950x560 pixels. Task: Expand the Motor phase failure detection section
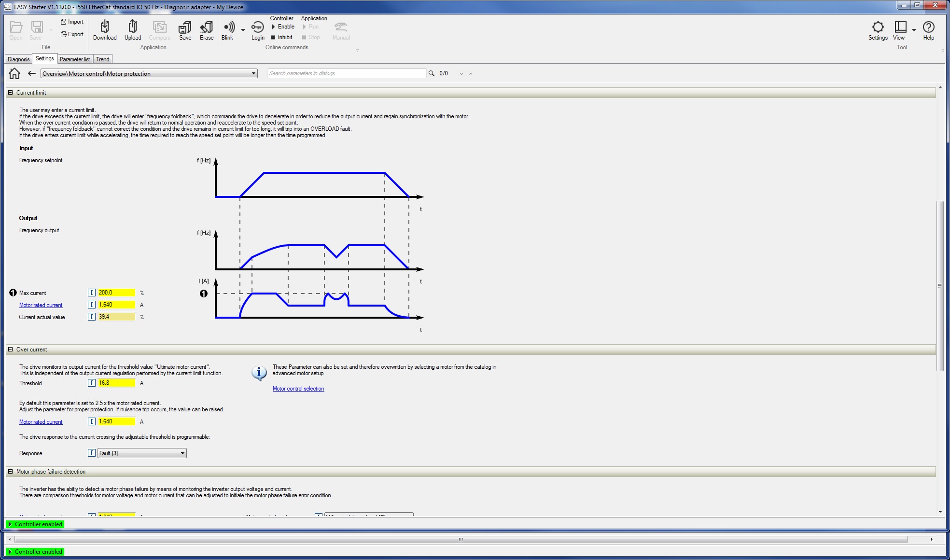pos(11,471)
